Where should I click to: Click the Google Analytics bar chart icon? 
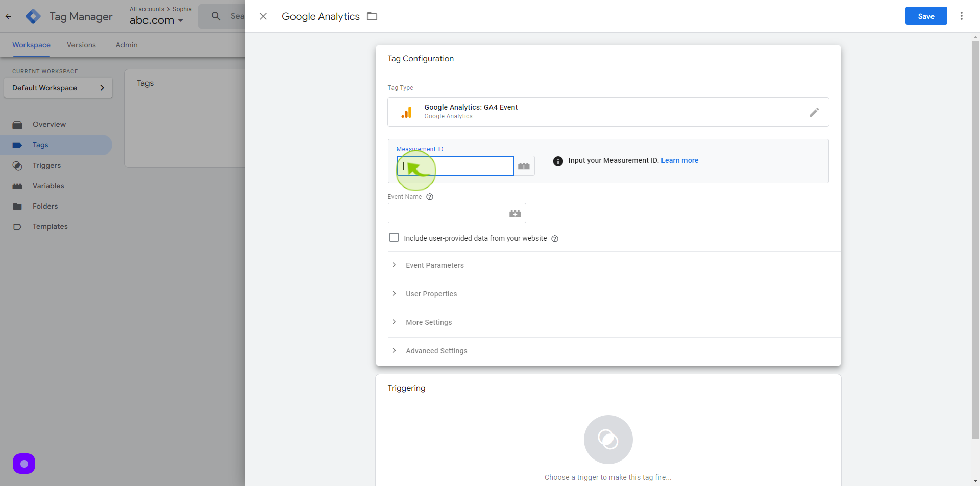[x=407, y=112]
